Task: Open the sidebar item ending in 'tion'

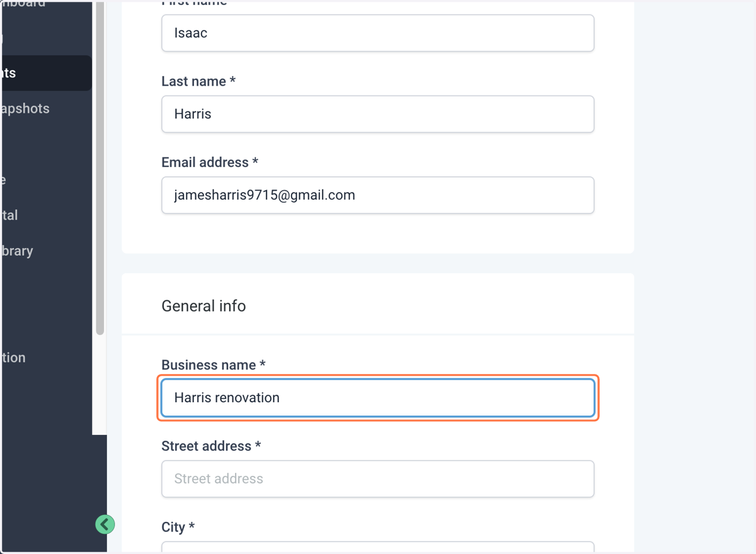Action: (x=13, y=358)
